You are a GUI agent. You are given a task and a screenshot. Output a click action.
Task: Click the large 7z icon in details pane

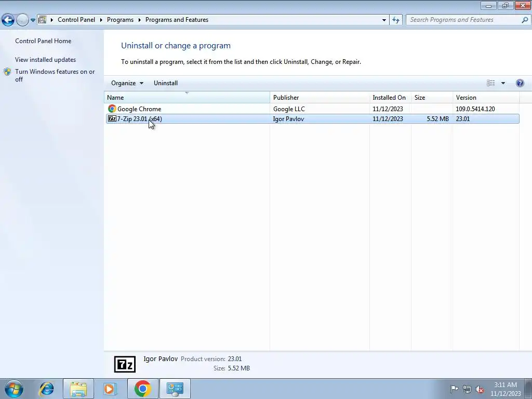tap(125, 364)
